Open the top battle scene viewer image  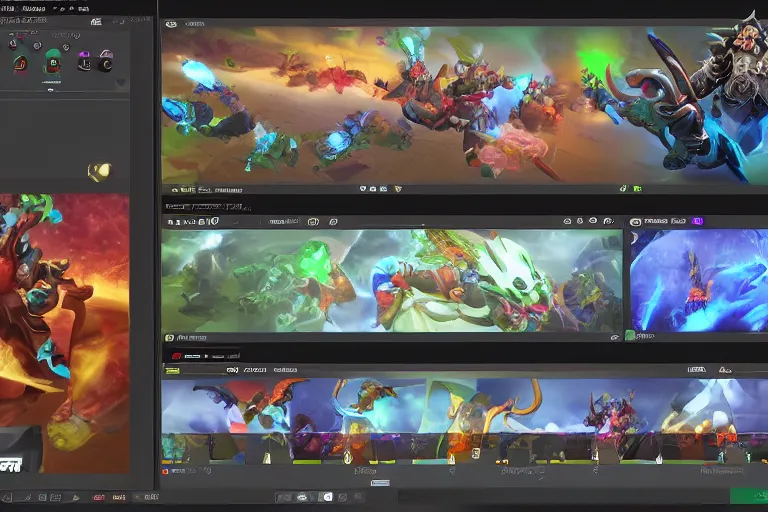(x=464, y=105)
